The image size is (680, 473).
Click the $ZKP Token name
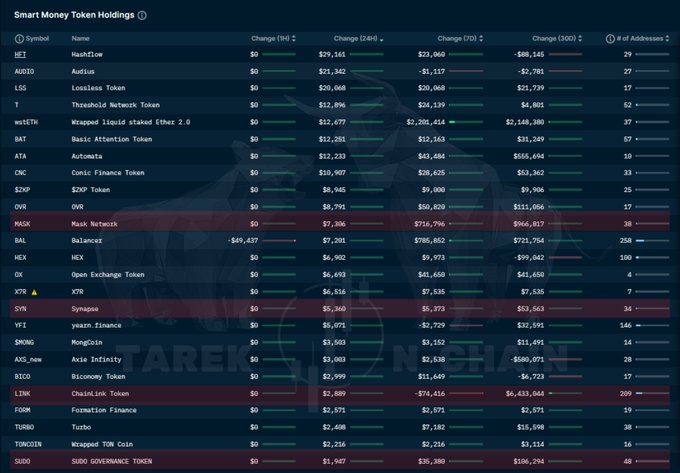tap(91, 190)
